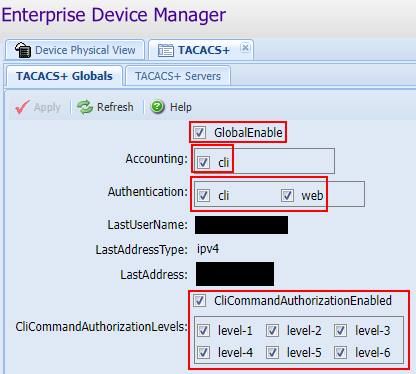This screenshot has height=374, width=416.
Task: Click the Device Physical View server icon
Action: (x=23, y=50)
